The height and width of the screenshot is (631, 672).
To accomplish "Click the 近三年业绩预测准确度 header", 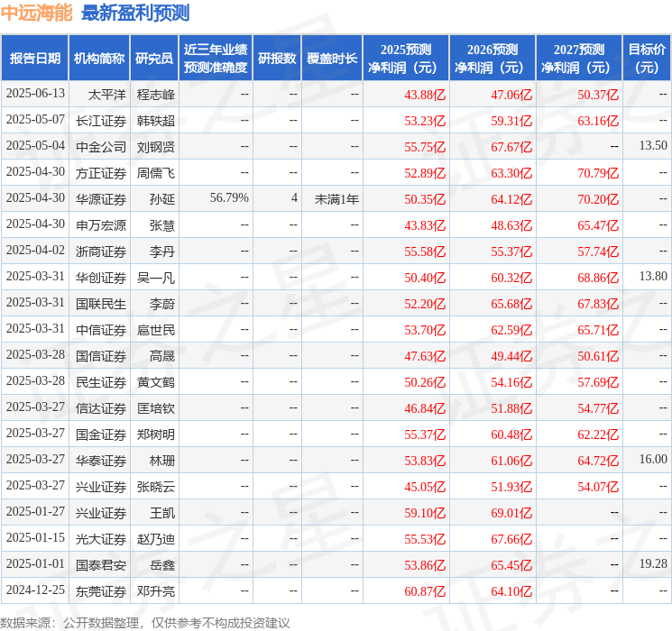I will pos(216,59).
